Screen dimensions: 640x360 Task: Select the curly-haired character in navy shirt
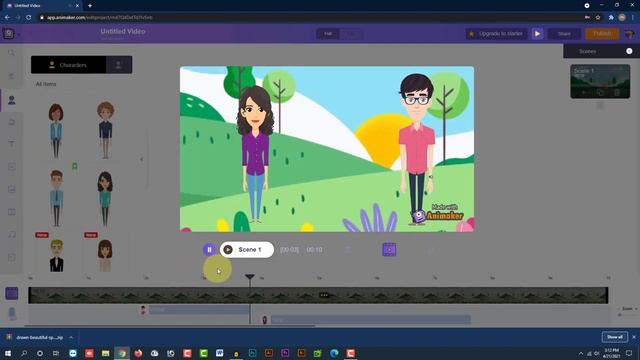pyautogui.click(x=105, y=131)
